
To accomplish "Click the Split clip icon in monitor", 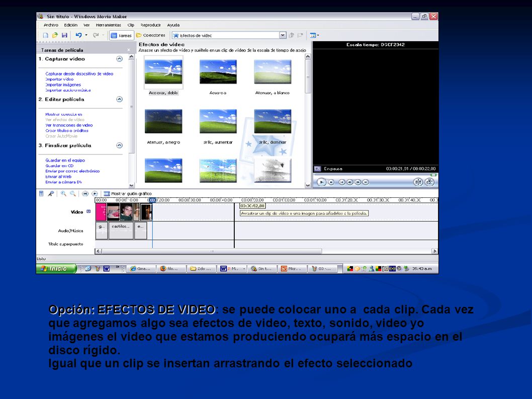I will click(x=418, y=182).
